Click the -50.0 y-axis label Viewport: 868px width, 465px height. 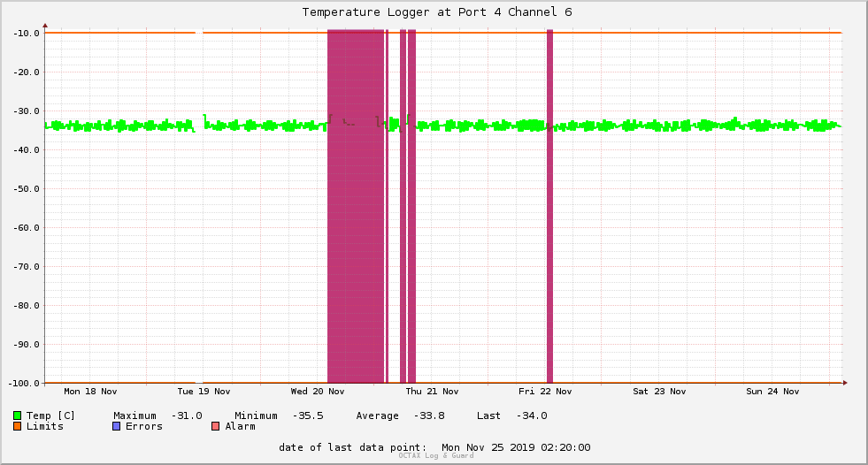click(26, 189)
